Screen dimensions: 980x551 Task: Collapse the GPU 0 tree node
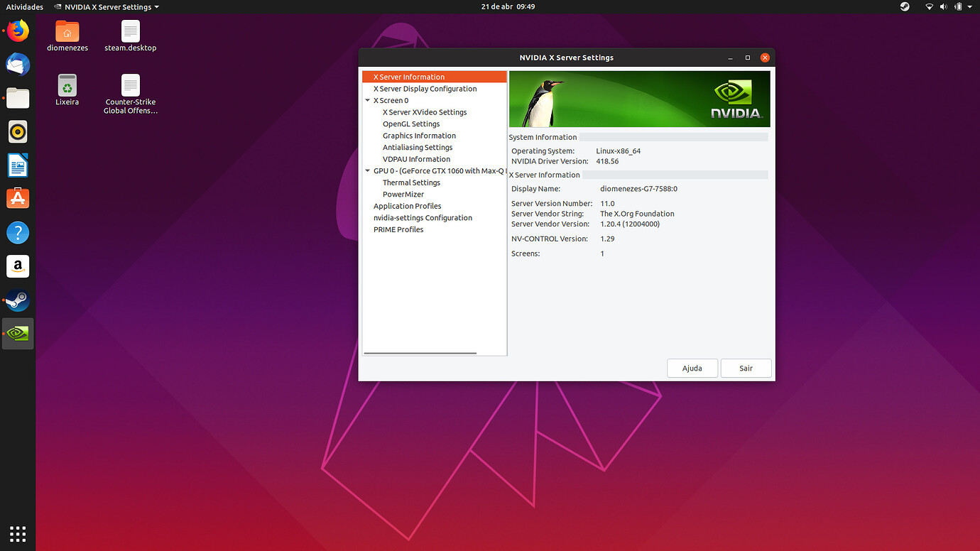[x=367, y=170]
